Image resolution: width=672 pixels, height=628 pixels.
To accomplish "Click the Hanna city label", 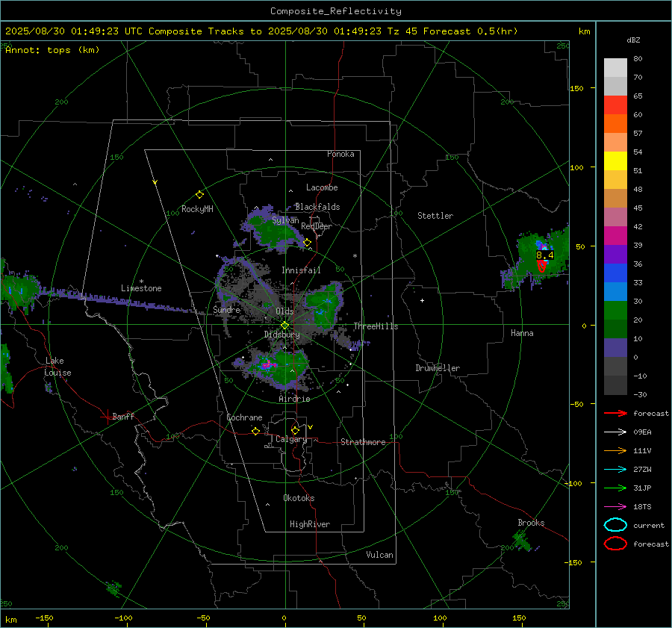I will 522,333.
